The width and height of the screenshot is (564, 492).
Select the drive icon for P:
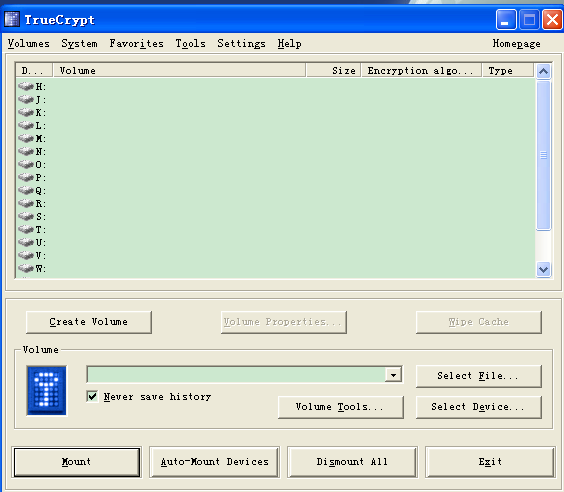coord(26,177)
